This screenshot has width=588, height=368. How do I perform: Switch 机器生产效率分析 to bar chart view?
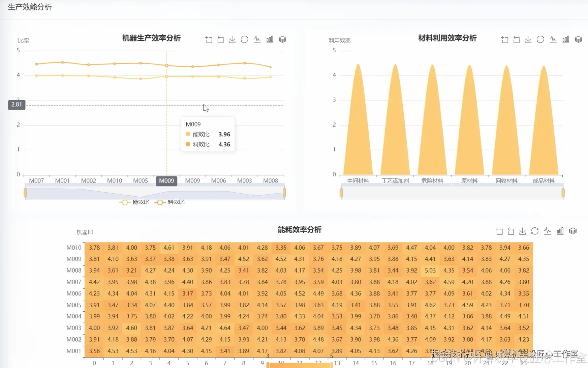click(x=270, y=39)
